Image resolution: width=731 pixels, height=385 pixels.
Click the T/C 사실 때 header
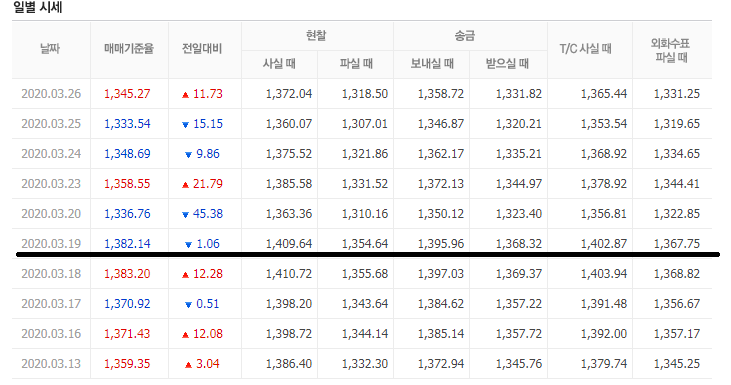[586, 48]
